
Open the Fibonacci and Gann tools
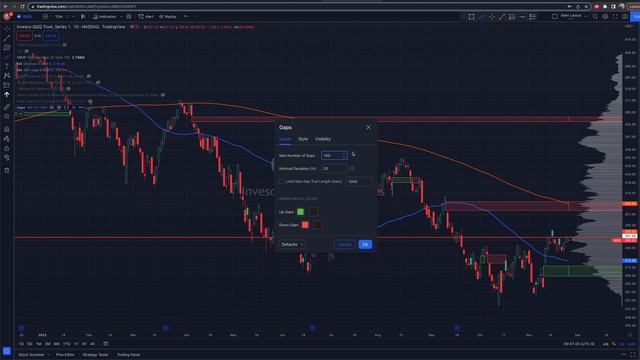[7, 47]
